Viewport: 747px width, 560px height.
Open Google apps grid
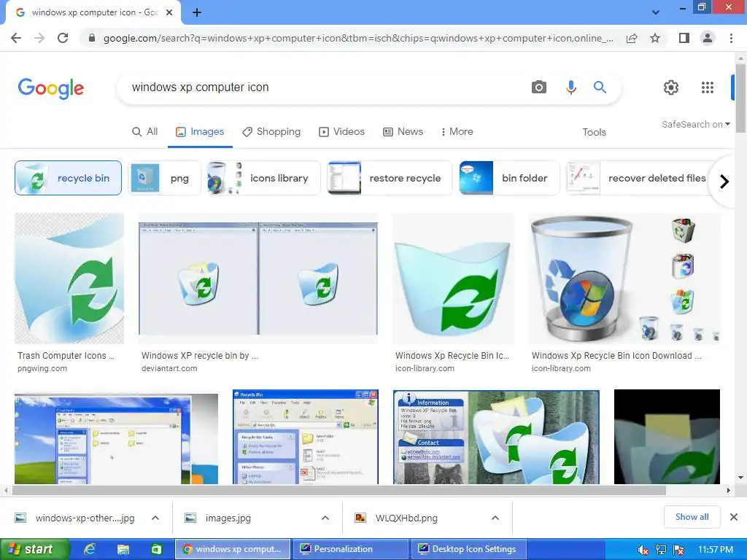(708, 87)
